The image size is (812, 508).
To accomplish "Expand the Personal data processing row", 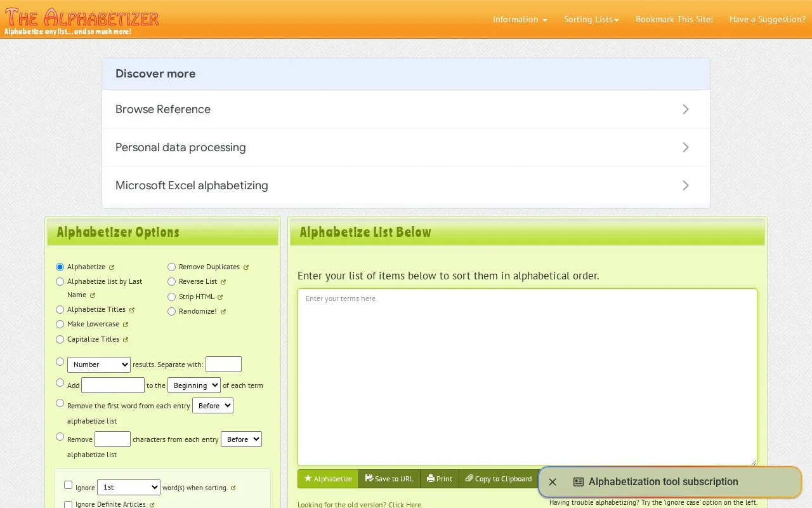I will click(406, 147).
